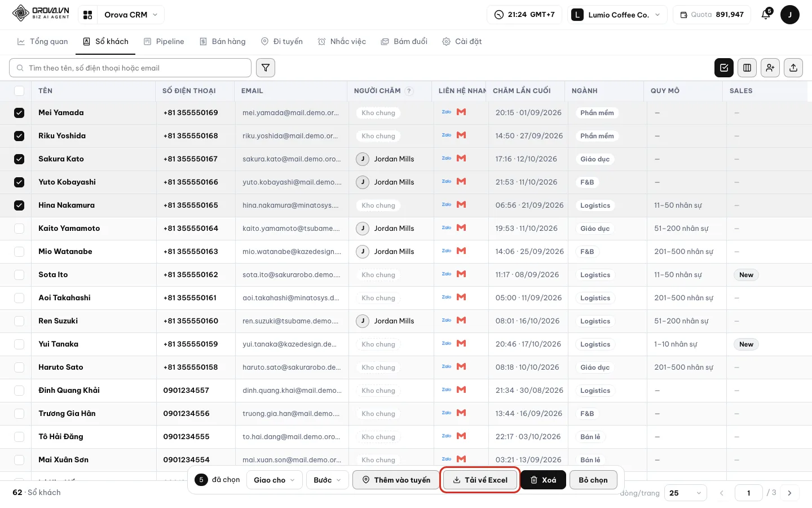Screen dimensions: 812x508
Task: Open Bán hàng tab
Action: [223, 41]
